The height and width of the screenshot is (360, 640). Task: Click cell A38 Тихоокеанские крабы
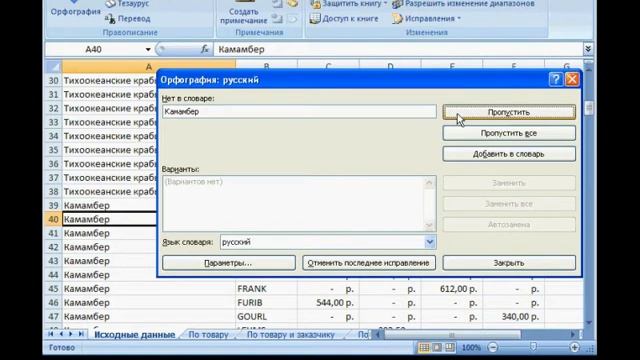point(109,191)
